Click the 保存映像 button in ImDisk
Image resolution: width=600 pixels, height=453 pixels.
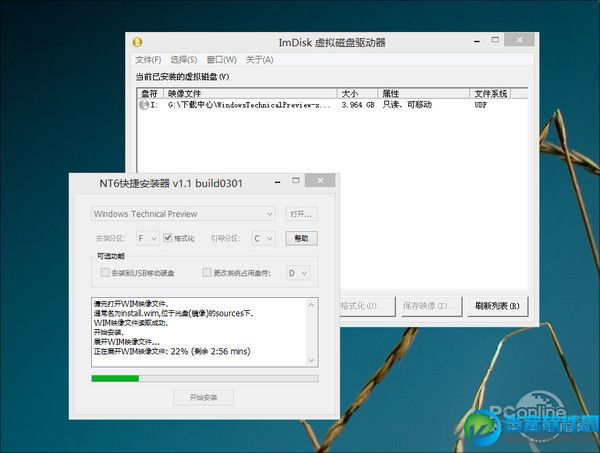coord(431,306)
